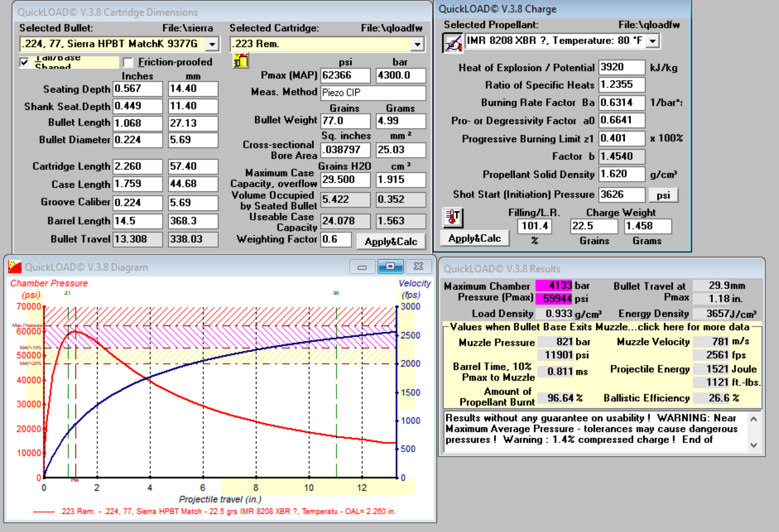Open the case capacity tool icon under Selected Cartridge
Image resolution: width=779 pixels, height=532 pixels.
[x=241, y=61]
